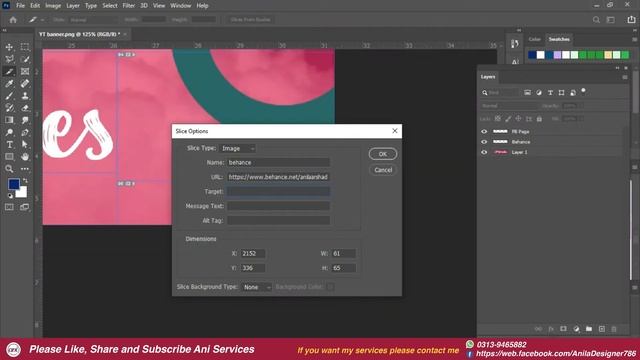Toggle Quick Mask mode
Viewport: 640px width, 360px height.
point(9,207)
